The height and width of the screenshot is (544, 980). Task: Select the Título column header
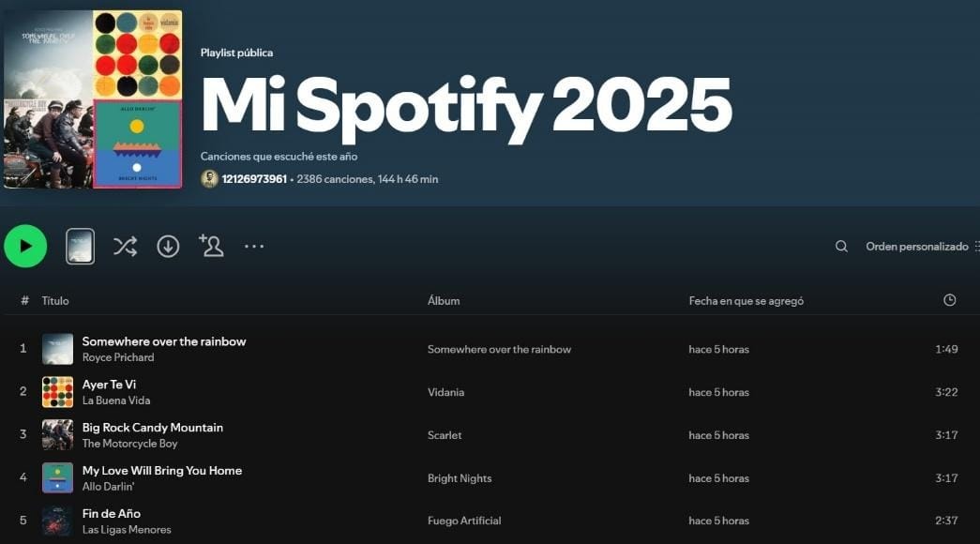(x=54, y=300)
